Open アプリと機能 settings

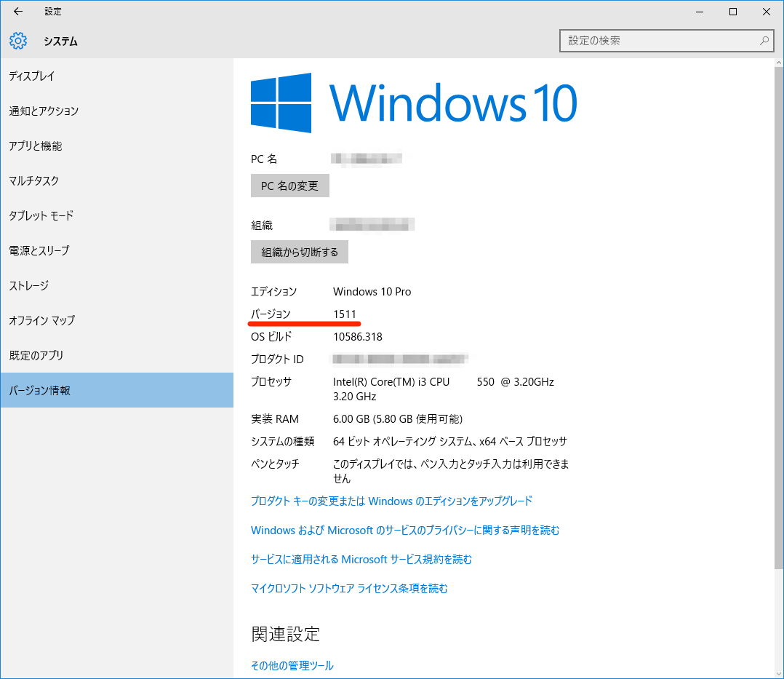click(x=117, y=146)
